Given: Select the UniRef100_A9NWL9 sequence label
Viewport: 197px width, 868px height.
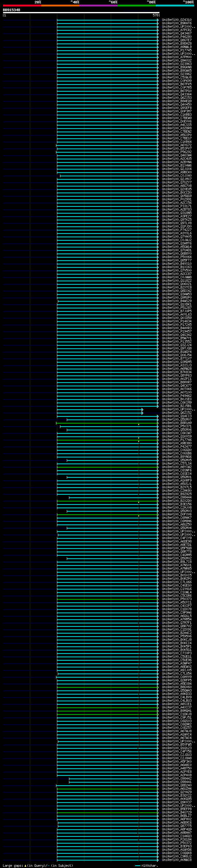Looking at the screenshot, I should [177, 47].
